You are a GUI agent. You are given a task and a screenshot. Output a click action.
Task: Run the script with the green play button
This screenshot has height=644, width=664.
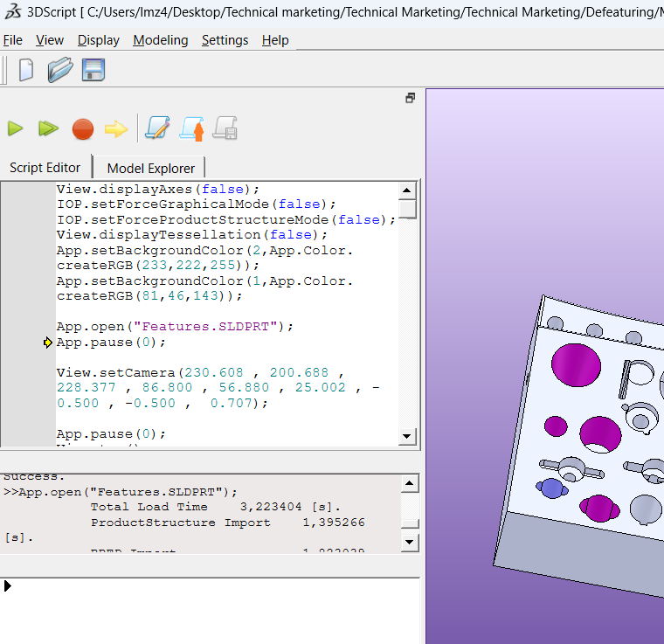16,129
